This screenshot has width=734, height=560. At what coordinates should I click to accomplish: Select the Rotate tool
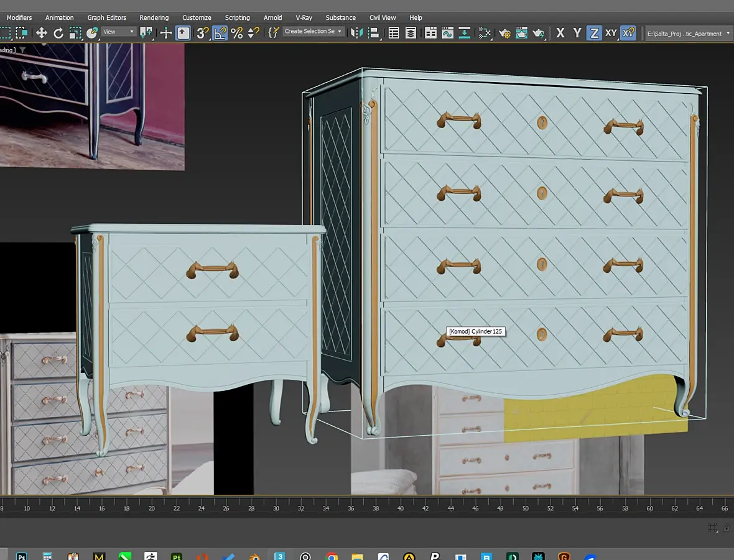coord(58,33)
